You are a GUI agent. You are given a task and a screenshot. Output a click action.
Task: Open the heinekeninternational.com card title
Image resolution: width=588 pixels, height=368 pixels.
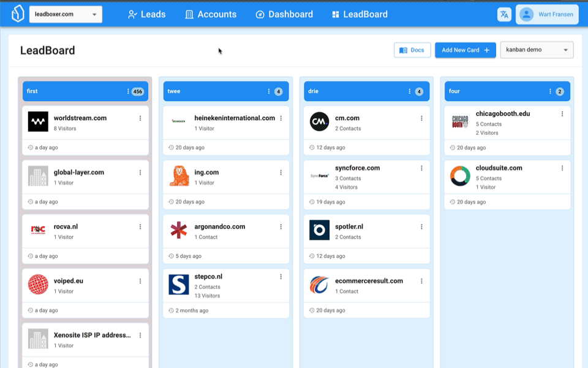pos(235,118)
